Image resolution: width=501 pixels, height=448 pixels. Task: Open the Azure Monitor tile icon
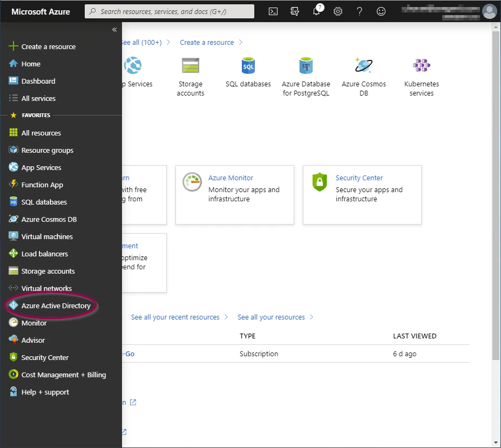click(x=192, y=182)
